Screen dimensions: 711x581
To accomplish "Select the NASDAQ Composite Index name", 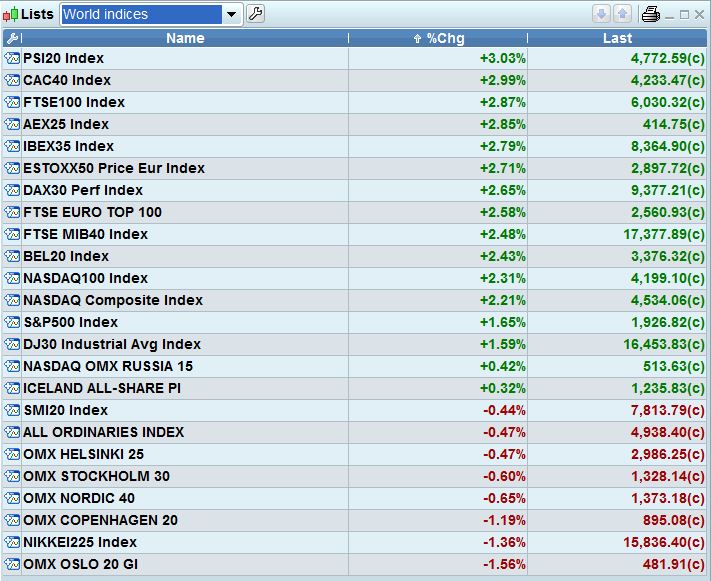I will (113, 300).
